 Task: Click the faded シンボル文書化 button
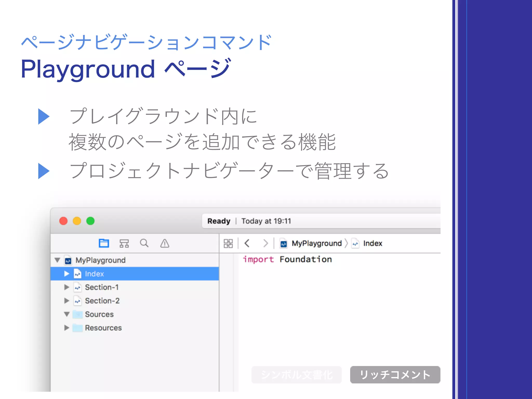(x=296, y=375)
